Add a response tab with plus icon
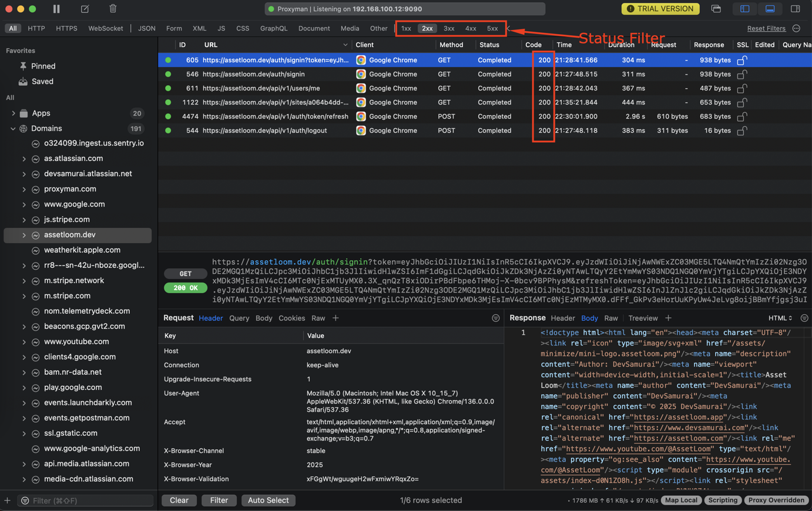The height and width of the screenshot is (511, 812). tap(668, 318)
